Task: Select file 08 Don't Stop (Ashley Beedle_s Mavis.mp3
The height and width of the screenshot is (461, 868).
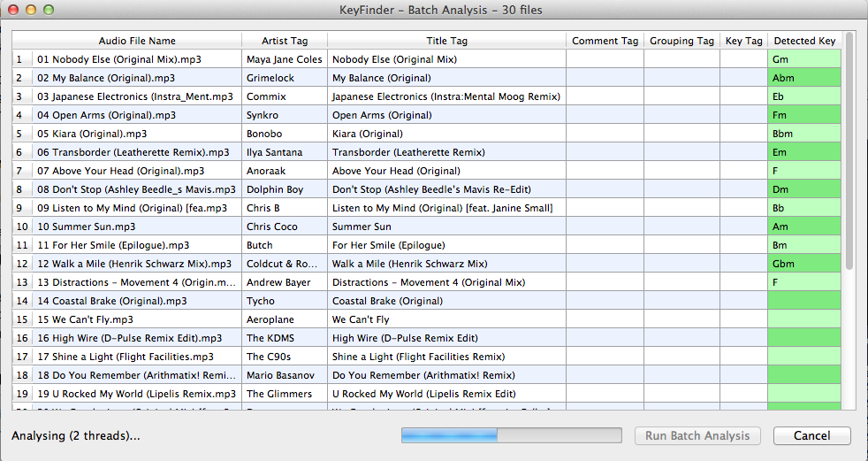Action: point(137,189)
